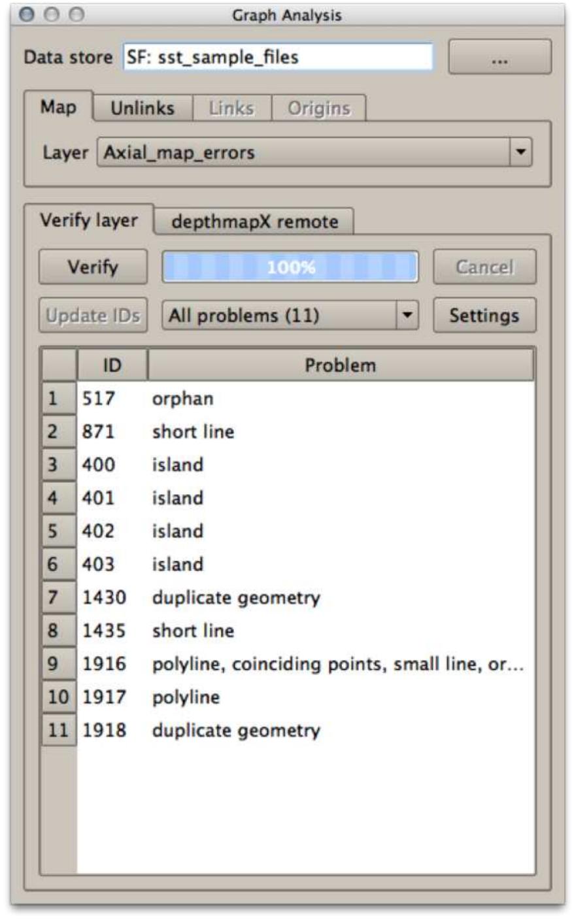Sort by the ID column header
Viewport: 572px width, 924px height.
pos(112,365)
